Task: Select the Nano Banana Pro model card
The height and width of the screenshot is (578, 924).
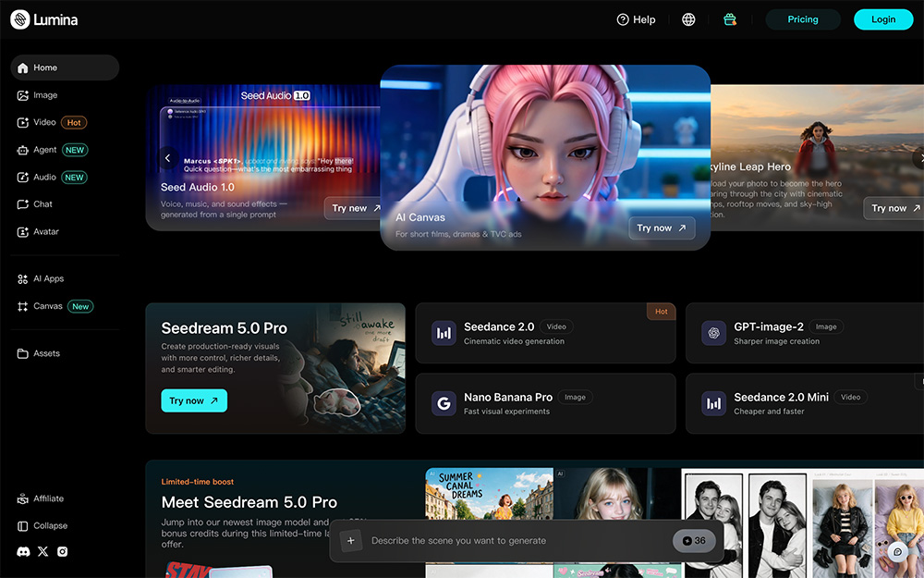Action: [x=545, y=403]
